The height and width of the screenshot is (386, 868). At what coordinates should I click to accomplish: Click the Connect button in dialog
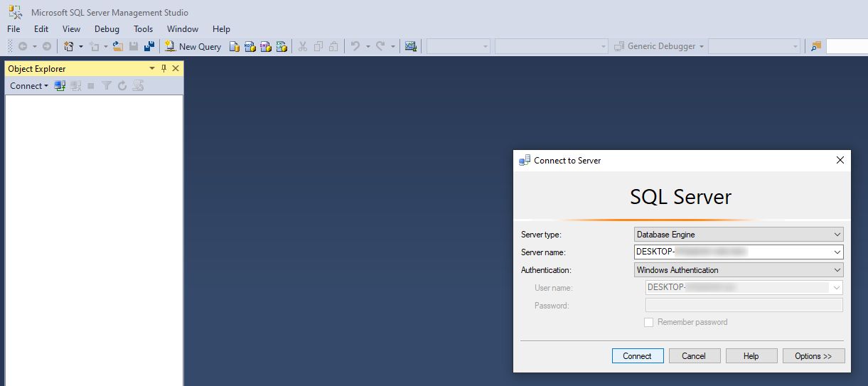tap(638, 356)
